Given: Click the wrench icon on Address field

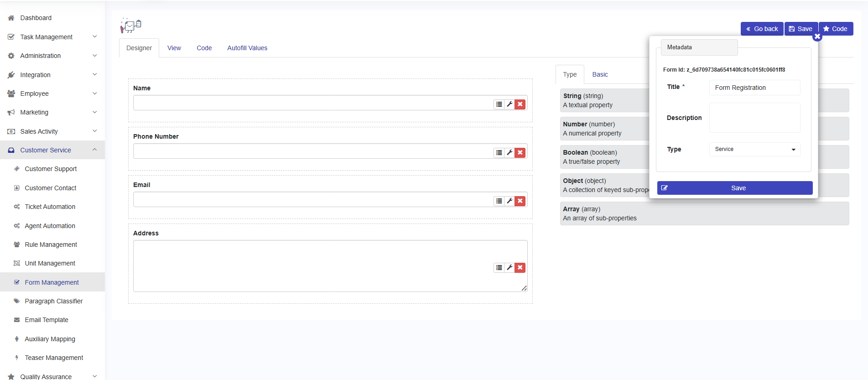Looking at the screenshot, I should [x=509, y=268].
